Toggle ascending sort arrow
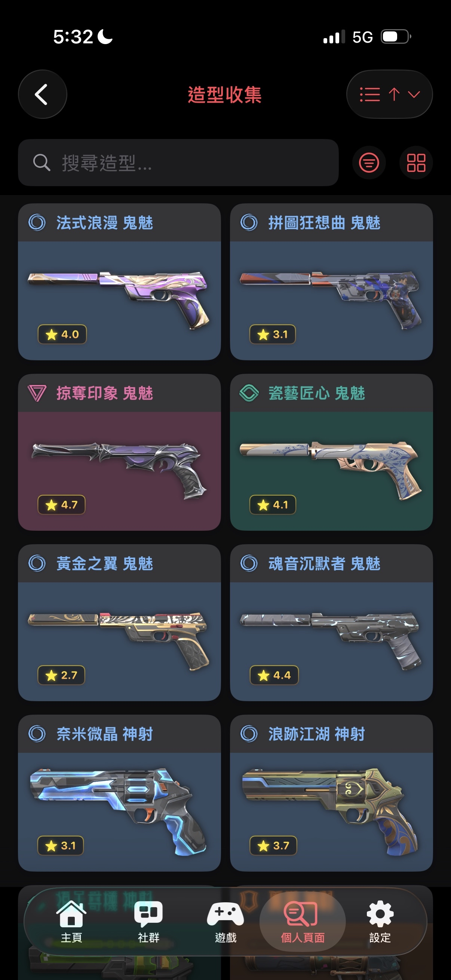This screenshot has height=980, width=451. 394,94
